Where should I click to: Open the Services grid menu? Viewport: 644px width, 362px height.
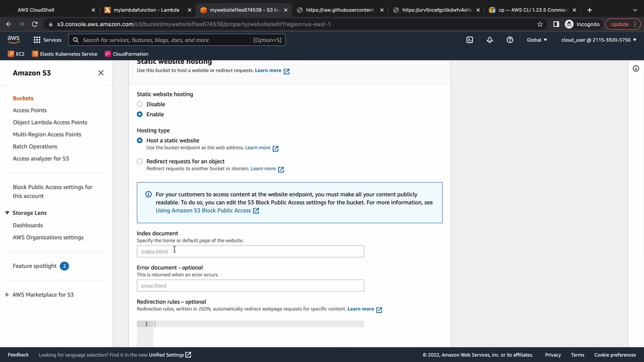click(47, 40)
